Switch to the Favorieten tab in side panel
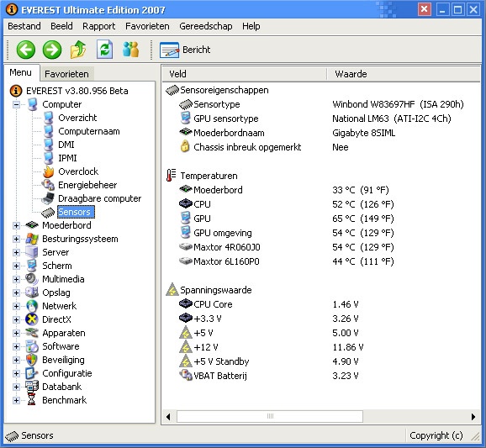Image resolution: width=486 pixels, height=448 pixels. point(66,74)
